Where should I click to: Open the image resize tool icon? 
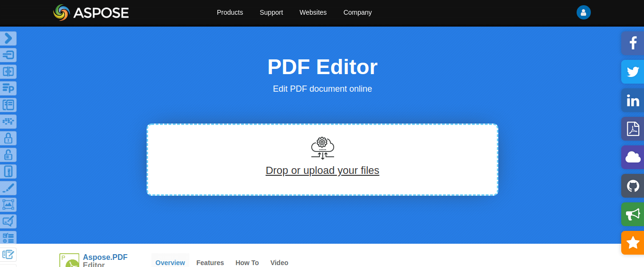coord(8,205)
